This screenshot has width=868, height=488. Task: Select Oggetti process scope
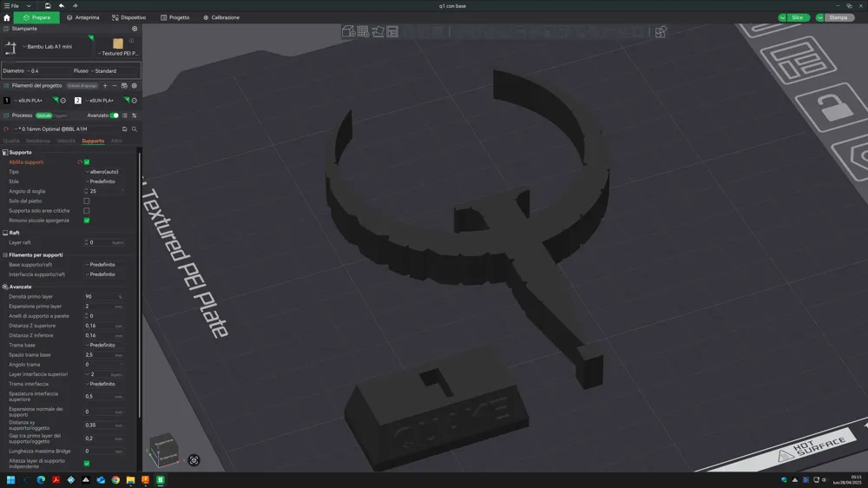coord(61,115)
